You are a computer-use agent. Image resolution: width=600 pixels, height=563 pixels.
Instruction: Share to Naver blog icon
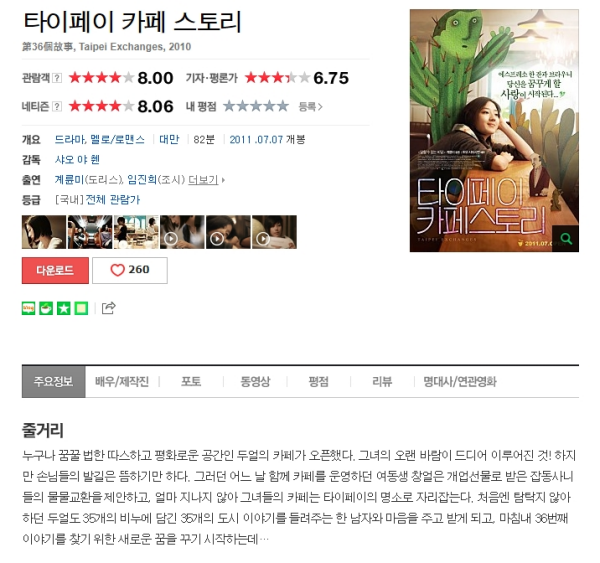coord(29,308)
